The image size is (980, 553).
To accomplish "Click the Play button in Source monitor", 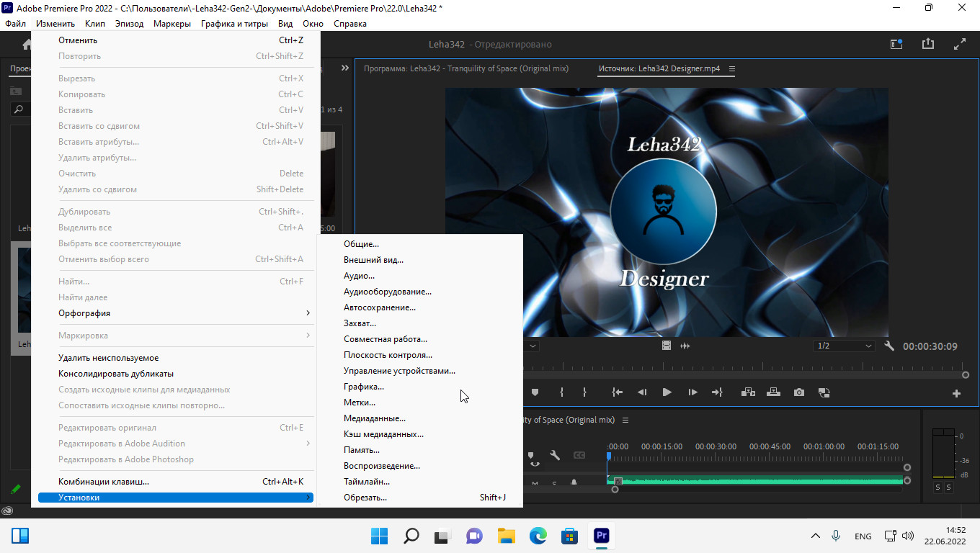I will point(667,392).
